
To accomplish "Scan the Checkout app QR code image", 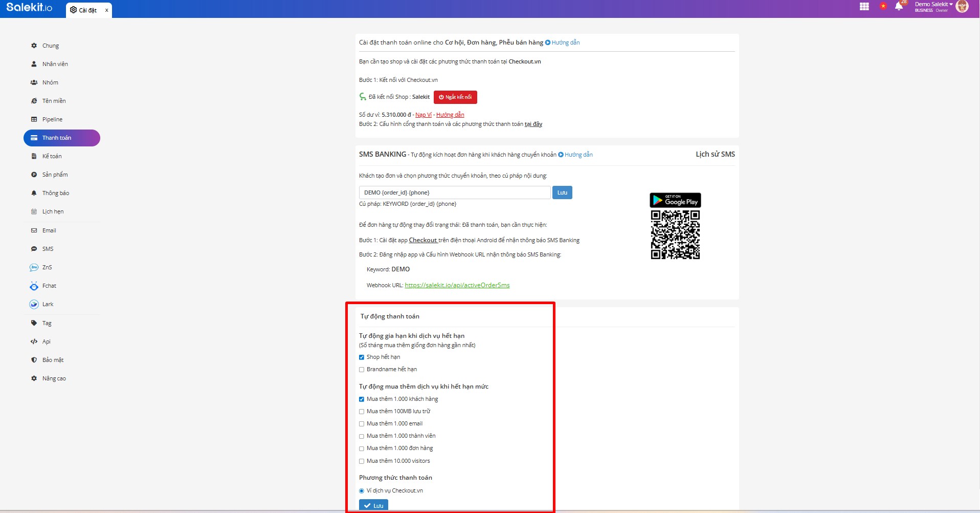I will point(675,235).
